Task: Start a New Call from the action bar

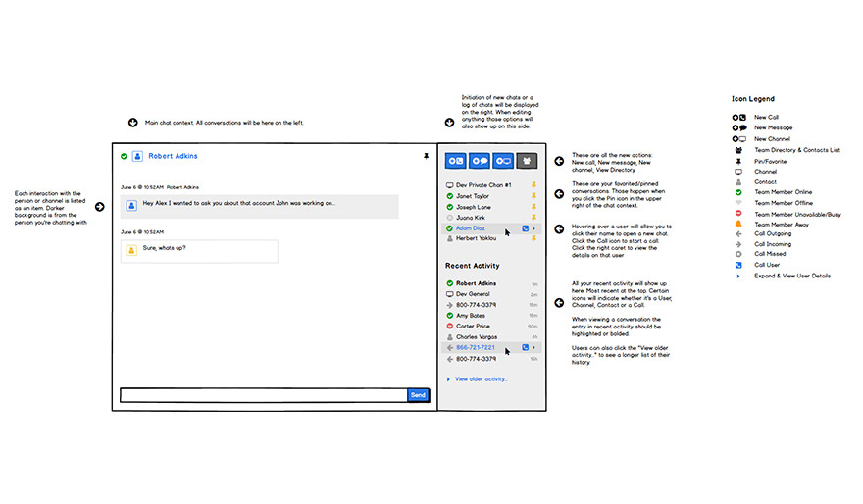Action: coord(455,161)
